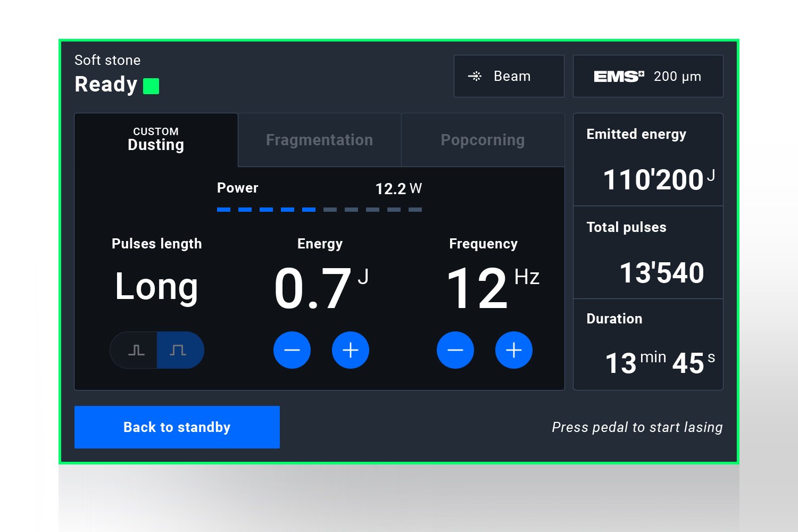Viewport: 798px width, 532px height.
Task: Click the Frequency label
Action: point(483,244)
